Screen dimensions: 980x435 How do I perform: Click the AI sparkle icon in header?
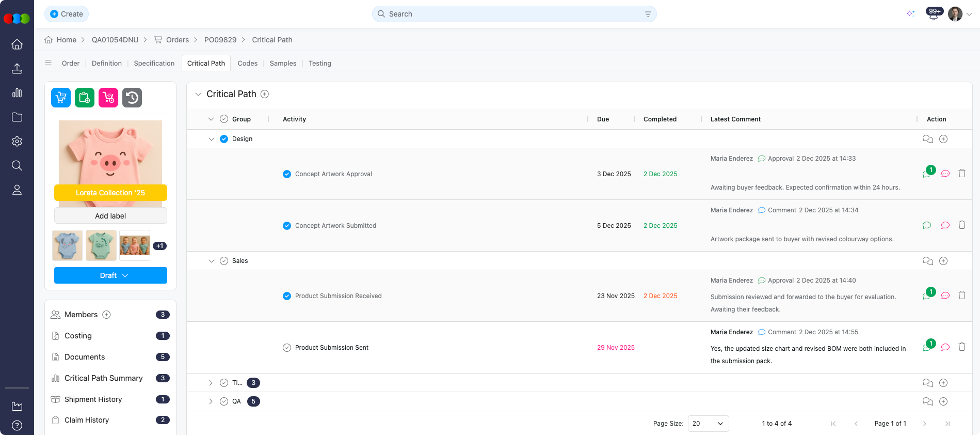pyautogui.click(x=911, y=14)
